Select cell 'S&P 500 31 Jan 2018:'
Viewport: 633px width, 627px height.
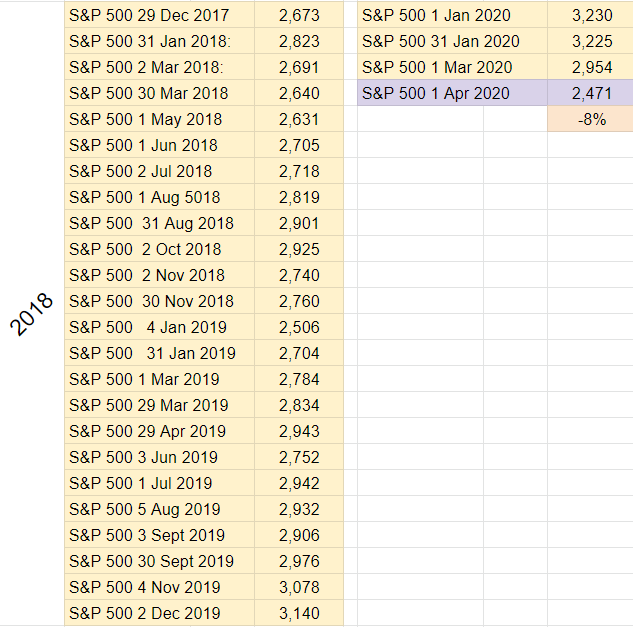(159, 41)
